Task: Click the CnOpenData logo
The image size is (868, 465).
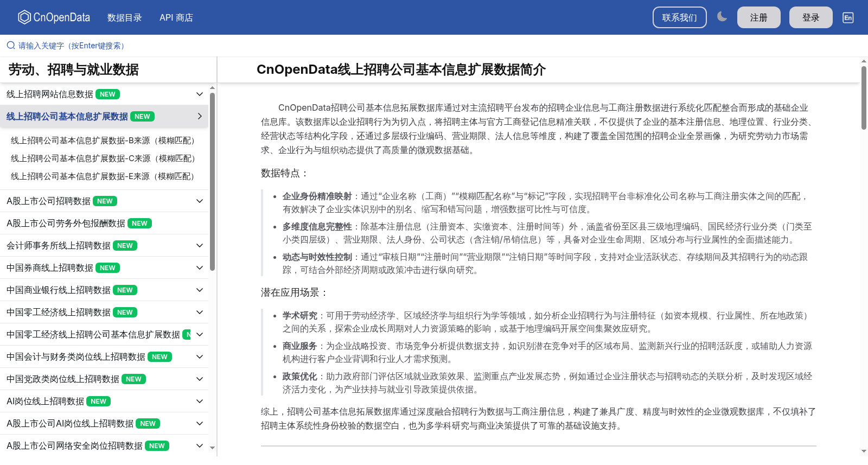Action: [x=54, y=17]
